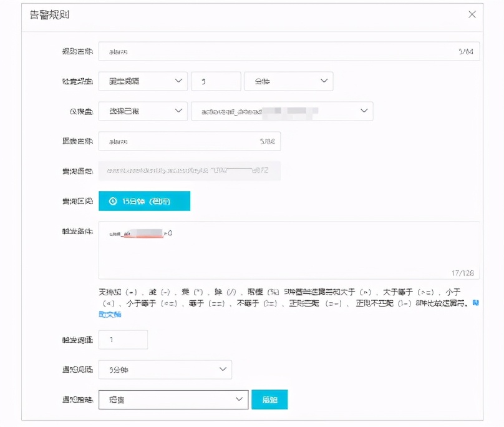The width and height of the screenshot is (504, 427).
Task: Click the dropdown arrow on the frequency type selector
Action: pos(178,81)
